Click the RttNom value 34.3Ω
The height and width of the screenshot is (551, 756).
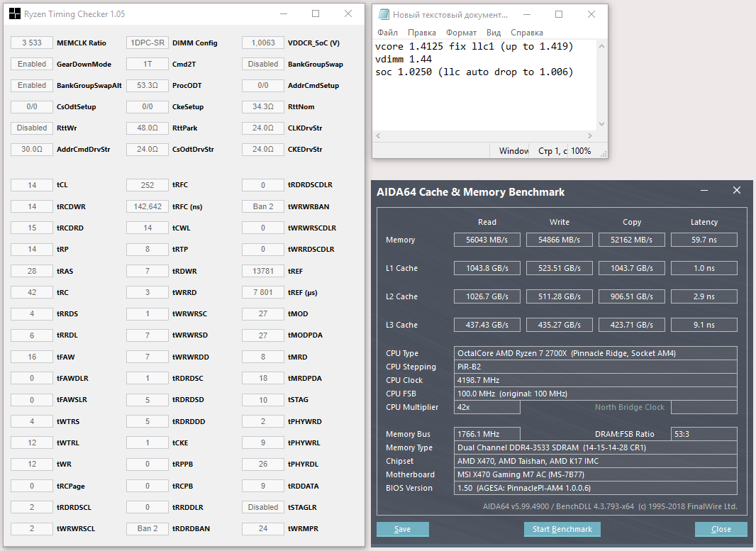click(263, 106)
